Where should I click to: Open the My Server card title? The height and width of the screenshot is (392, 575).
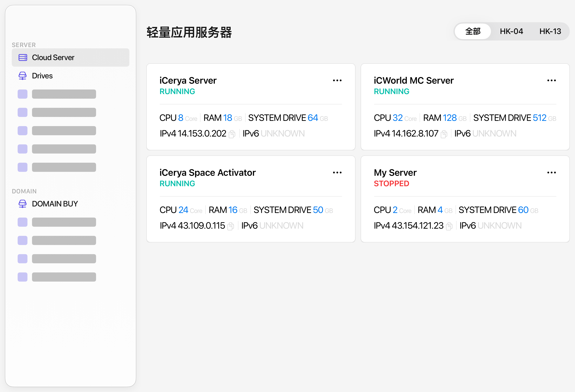[x=395, y=173]
